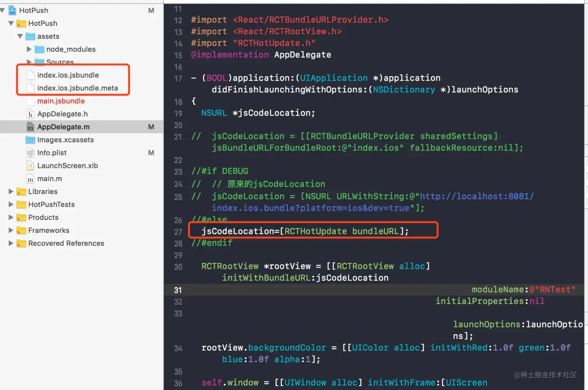Click line number 19 in the gutter
This screenshot has width=588, height=390.
[178, 114]
